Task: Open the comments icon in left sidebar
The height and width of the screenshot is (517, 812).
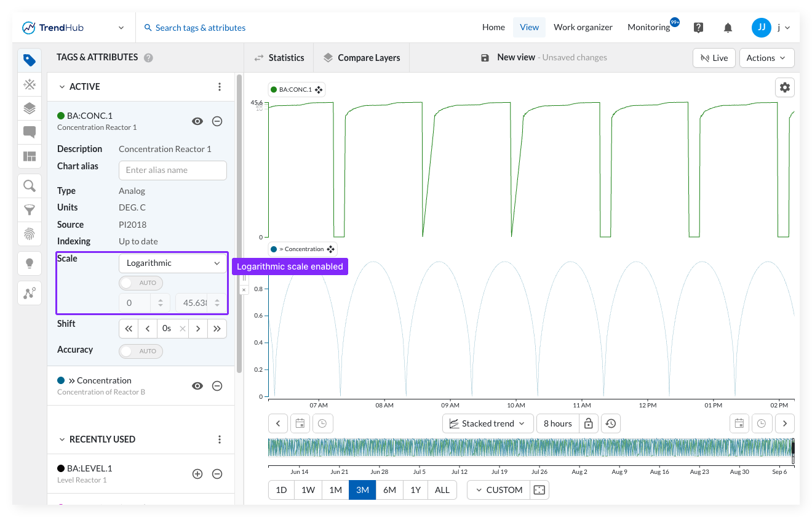Action: 30,132
